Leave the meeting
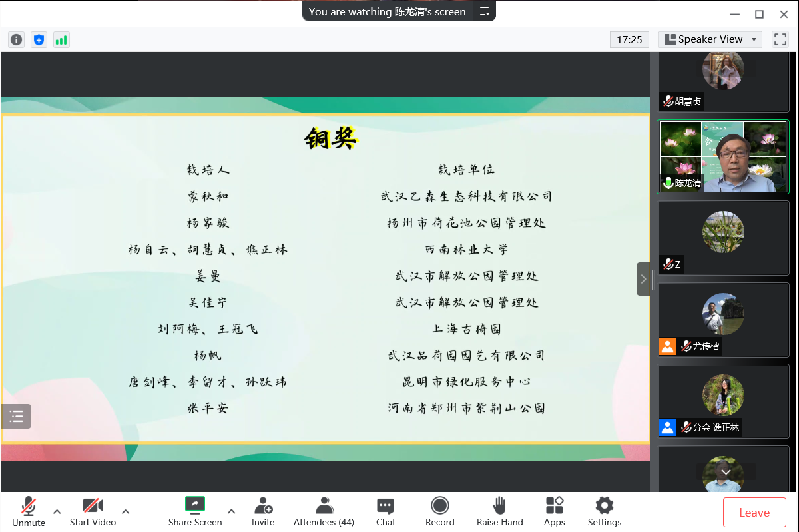799x532 pixels. [x=754, y=512]
